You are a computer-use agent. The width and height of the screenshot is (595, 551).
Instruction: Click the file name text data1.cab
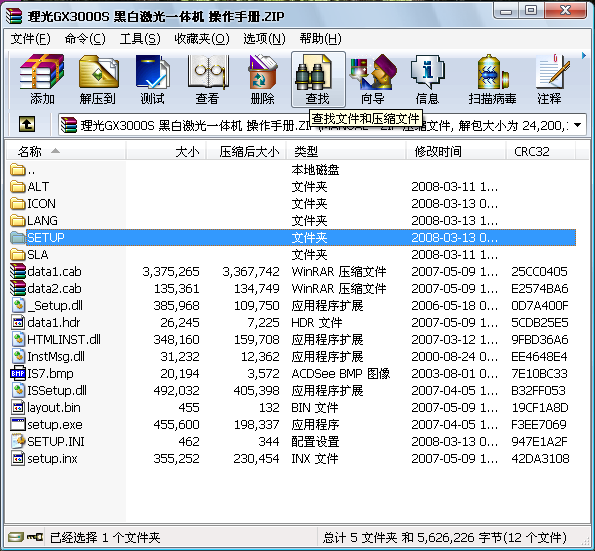click(54, 272)
